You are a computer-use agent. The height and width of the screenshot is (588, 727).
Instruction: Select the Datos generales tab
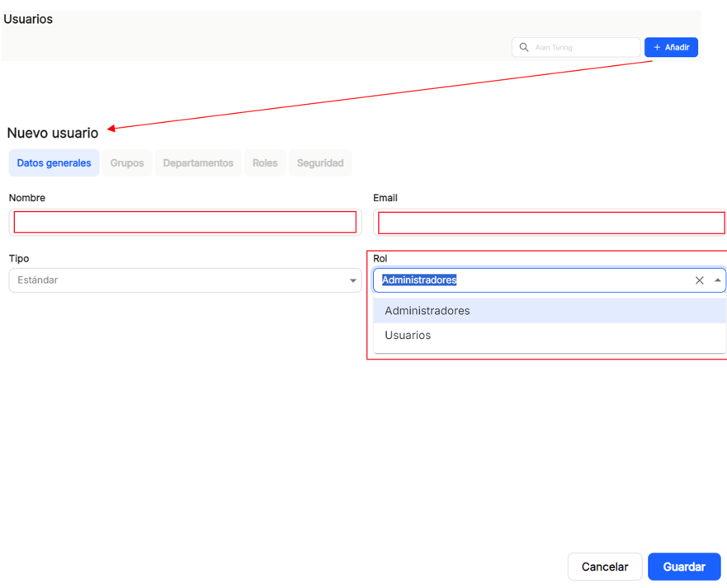(x=54, y=163)
